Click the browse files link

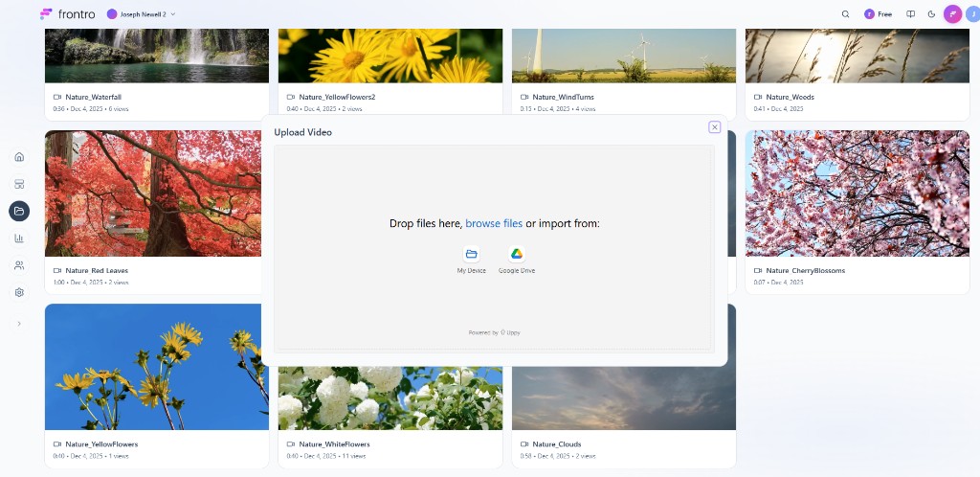494,223
